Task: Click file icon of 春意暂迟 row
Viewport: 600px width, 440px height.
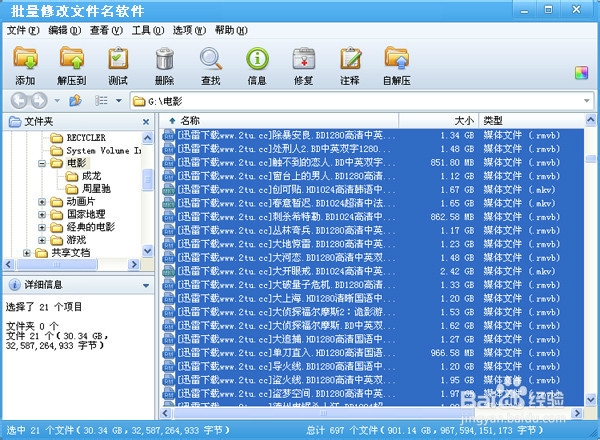Action: point(168,203)
